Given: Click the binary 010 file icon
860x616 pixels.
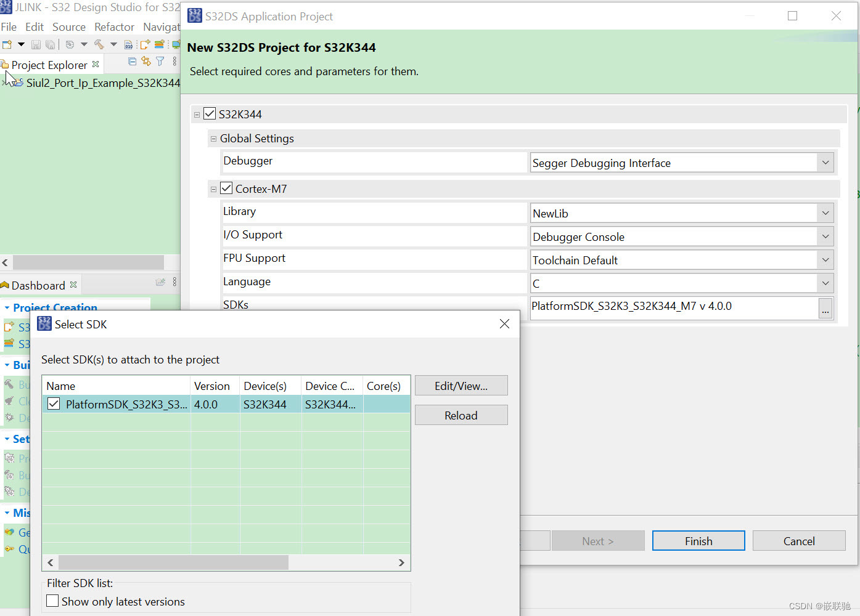Looking at the screenshot, I should [x=128, y=44].
